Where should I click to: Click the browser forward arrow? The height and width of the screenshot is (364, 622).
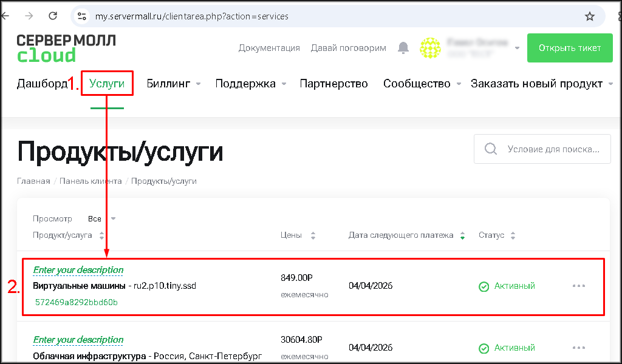click(x=29, y=16)
